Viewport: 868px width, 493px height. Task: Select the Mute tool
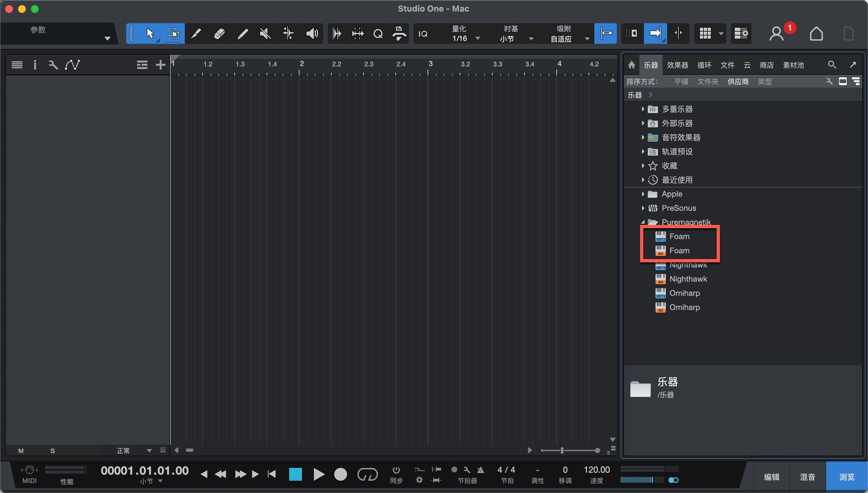[265, 33]
